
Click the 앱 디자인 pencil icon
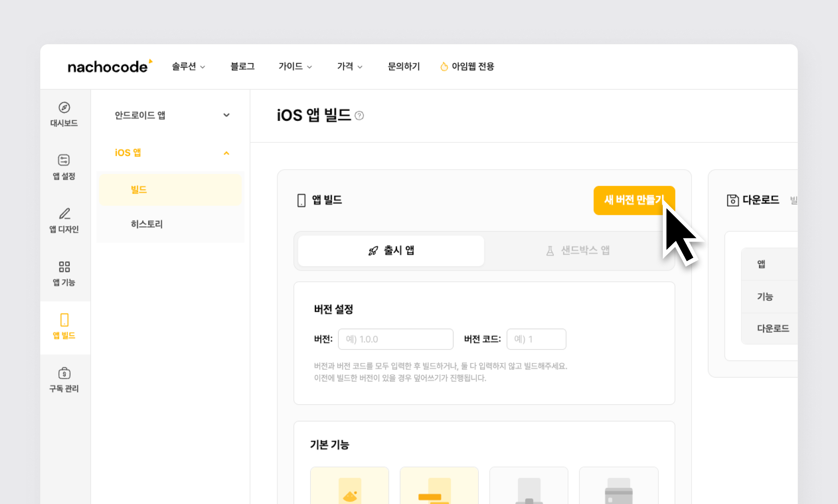tap(64, 214)
